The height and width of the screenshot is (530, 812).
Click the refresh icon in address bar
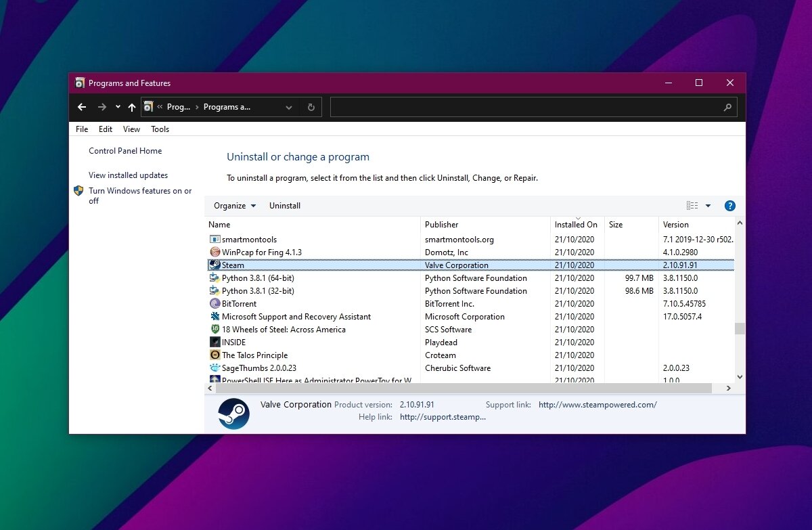pyautogui.click(x=311, y=107)
